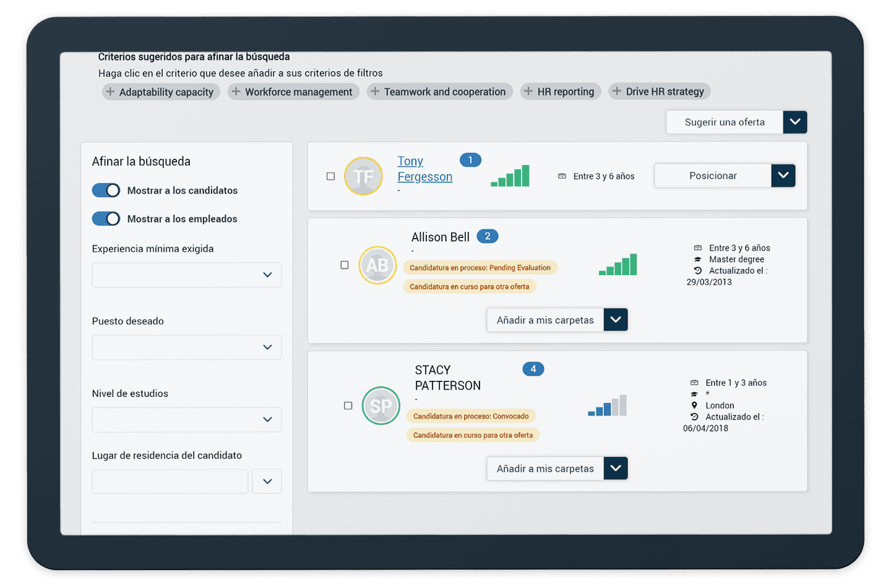Open the Nivel de estudios dropdown

(186, 420)
